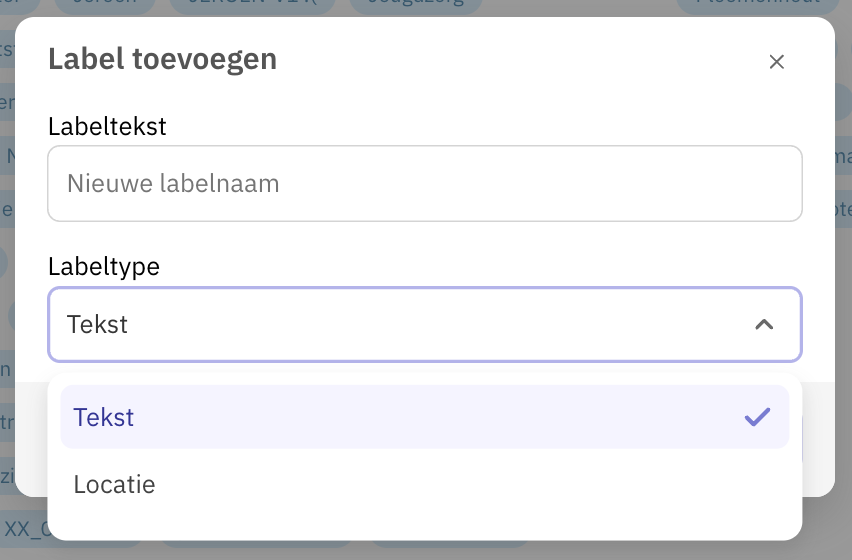Viewport: 852px width, 560px height.
Task: Click the Label toevoegen heading
Action: point(162,59)
